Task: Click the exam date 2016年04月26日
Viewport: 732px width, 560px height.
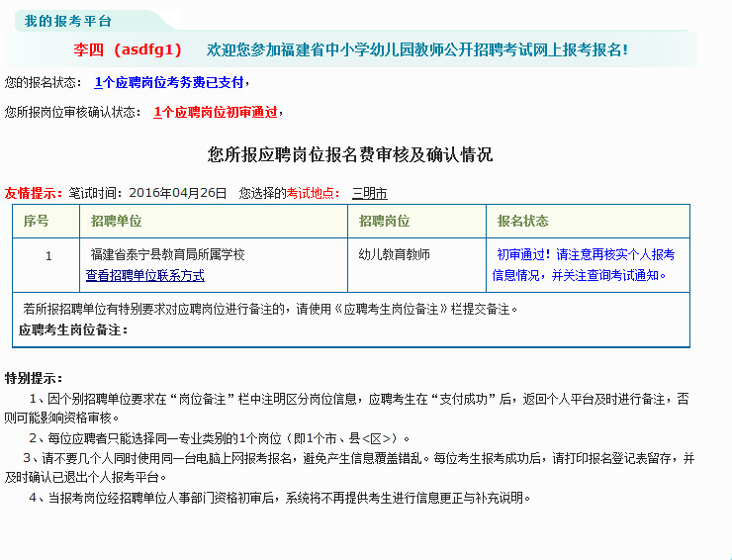Action: (178, 193)
